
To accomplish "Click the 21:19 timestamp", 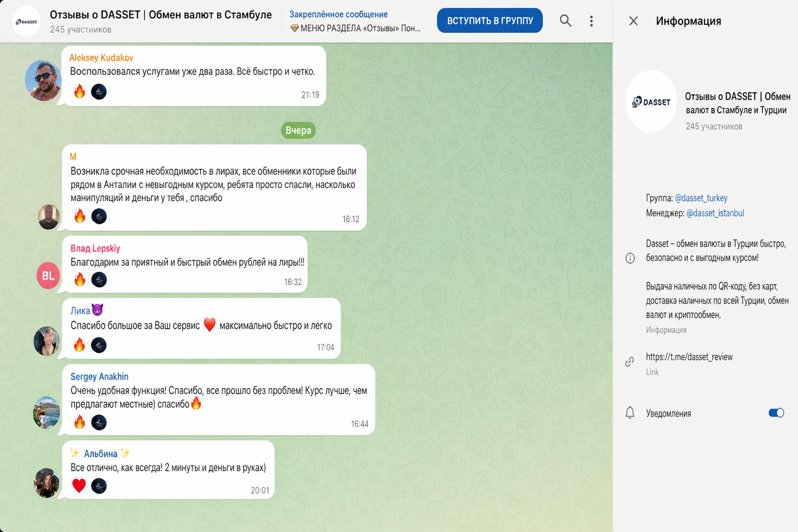I will click(310, 95).
